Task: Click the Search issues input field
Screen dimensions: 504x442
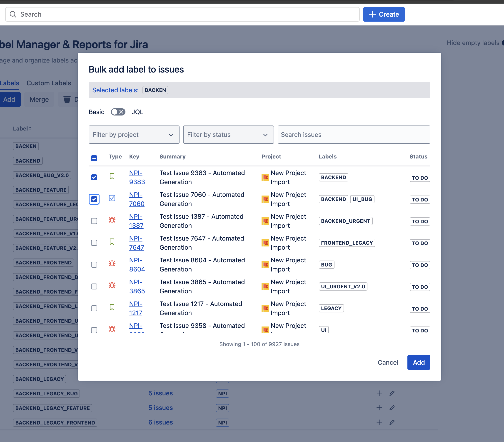Action: click(x=353, y=134)
